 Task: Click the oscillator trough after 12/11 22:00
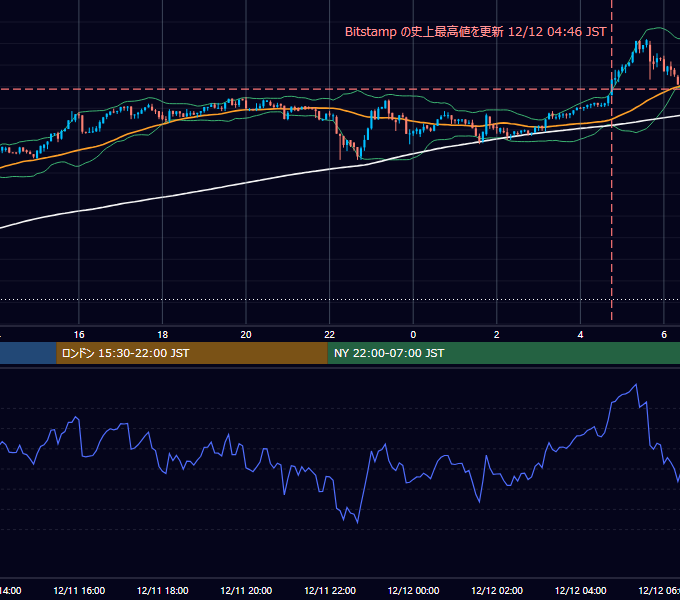coord(357,522)
